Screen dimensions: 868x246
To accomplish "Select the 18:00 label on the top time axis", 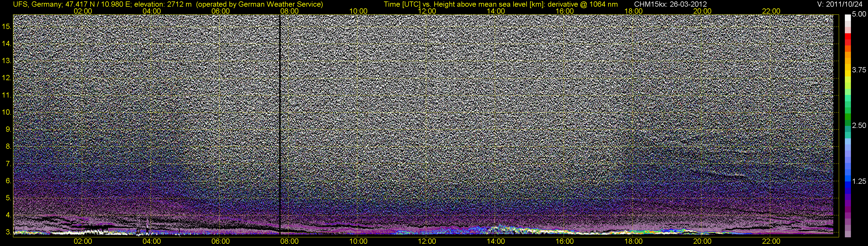I will [633, 11].
